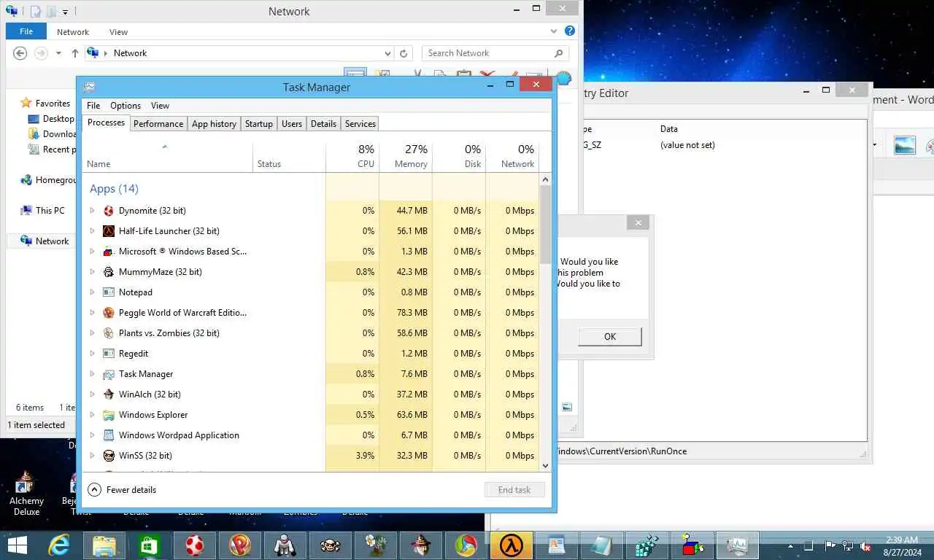Expand the Windows Explorer process group
The width and height of the screenshot is (934, 560).
pyautogui.click(x=92, y=415)
